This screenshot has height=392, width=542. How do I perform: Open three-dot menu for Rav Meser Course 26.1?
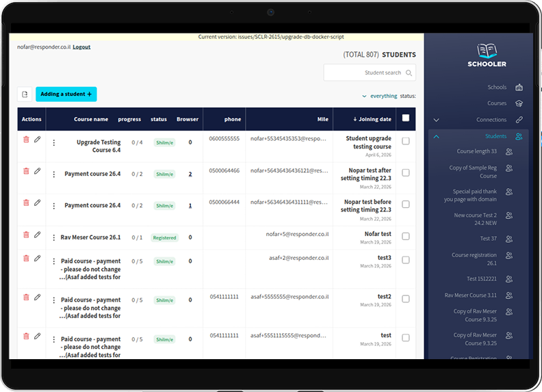point(53,237)
